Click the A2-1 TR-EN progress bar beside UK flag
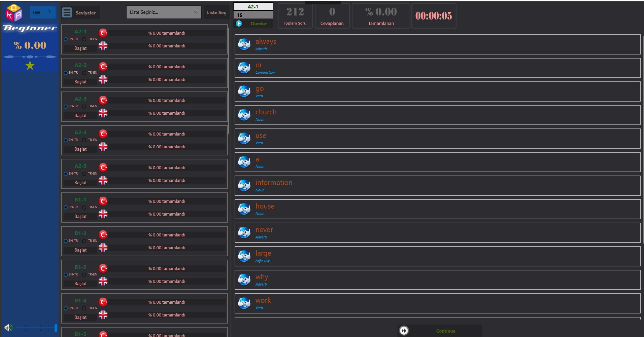The image size is (644, 337). click(167, 46)
